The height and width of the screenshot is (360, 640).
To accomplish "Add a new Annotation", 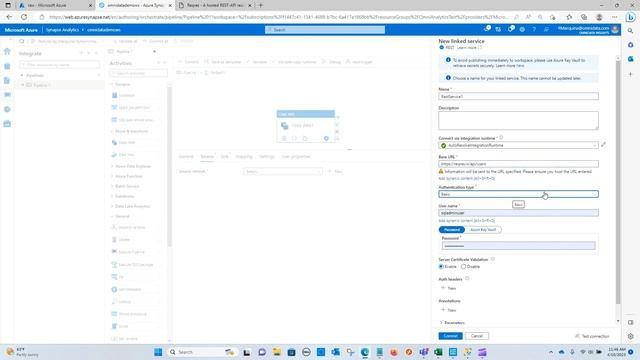I will coord(449,310).
